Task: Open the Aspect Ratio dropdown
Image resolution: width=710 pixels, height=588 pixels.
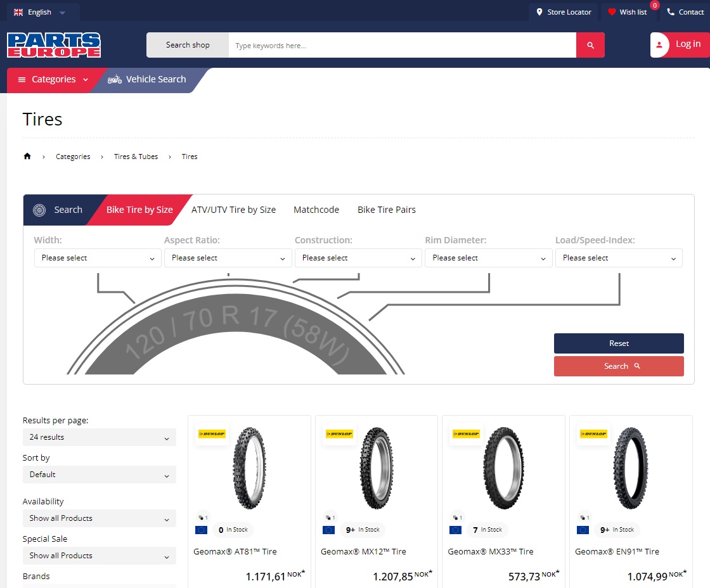Action: (228, 258)
